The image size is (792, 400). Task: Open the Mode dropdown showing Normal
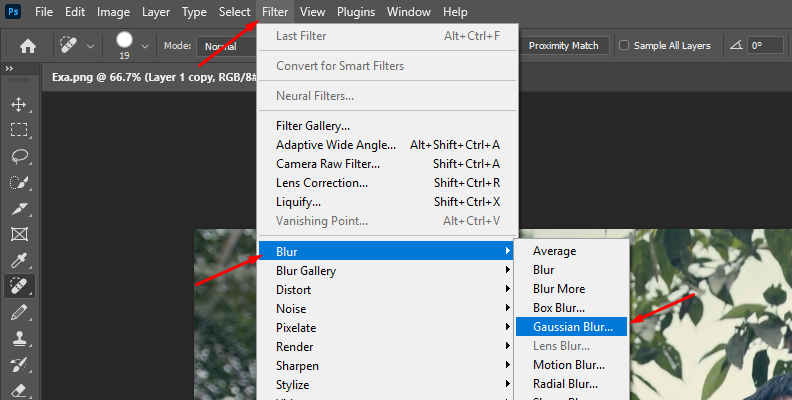click(227, 46)
